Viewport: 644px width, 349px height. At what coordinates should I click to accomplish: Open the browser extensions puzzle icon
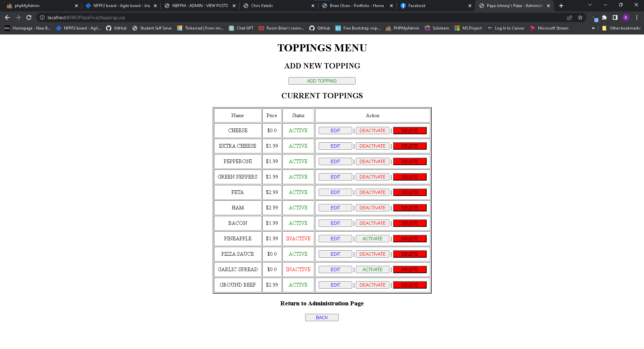tap(604, 17)
